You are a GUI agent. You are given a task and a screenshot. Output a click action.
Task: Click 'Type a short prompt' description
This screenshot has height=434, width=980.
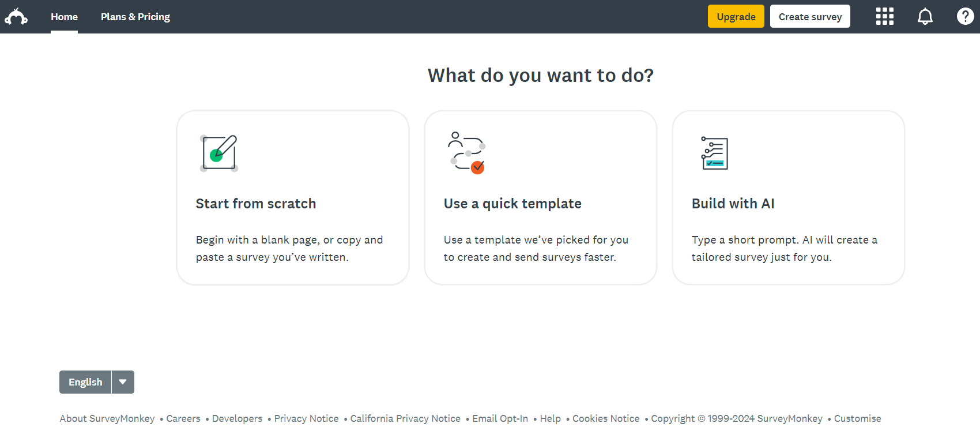pyautogui.click(x=785, y=248)
